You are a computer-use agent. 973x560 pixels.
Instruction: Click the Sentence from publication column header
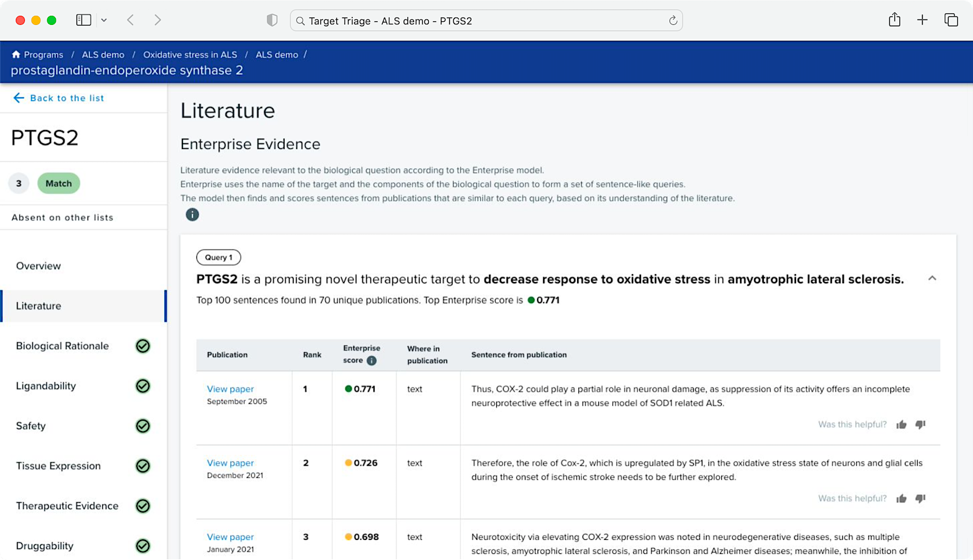click(x=519, y=354)
